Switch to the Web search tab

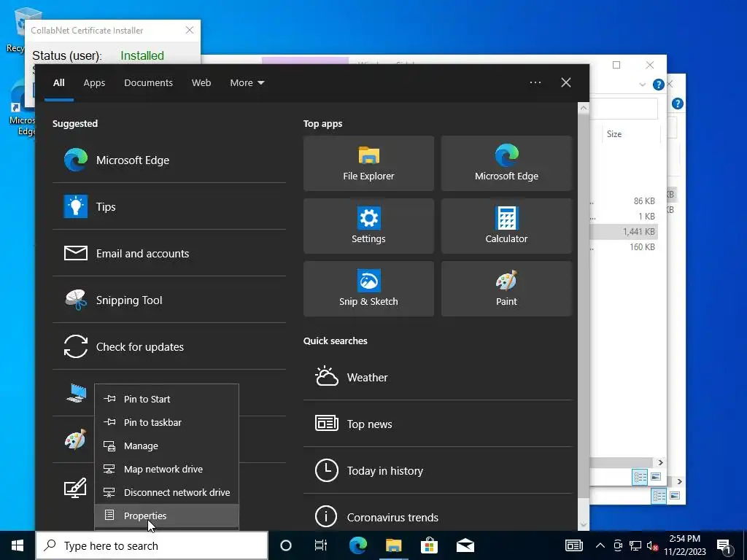click(201, 83)
